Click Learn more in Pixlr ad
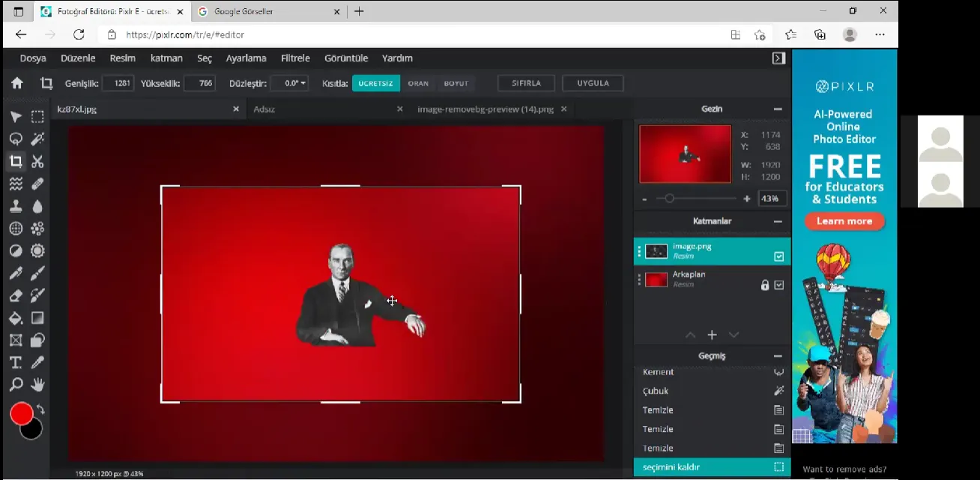This screenshot has width=980, height=480. click(844, 221)
